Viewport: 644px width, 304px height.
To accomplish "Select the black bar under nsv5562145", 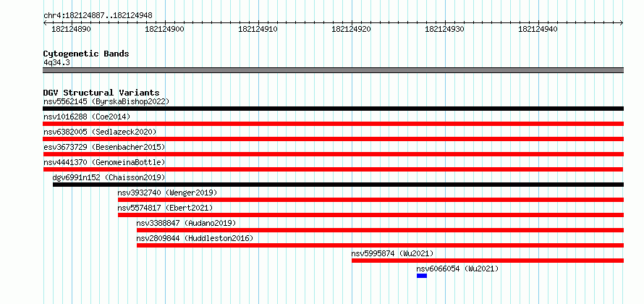I will 333,109.
